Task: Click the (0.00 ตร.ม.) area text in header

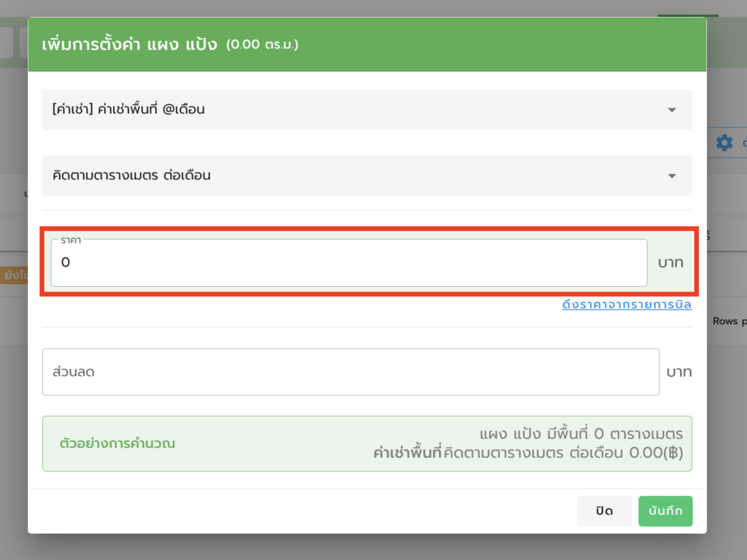Action: coord(262,44)
